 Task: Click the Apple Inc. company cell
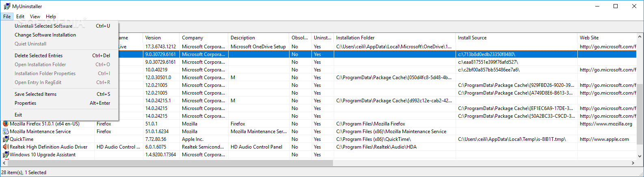(x=193, y=139)
